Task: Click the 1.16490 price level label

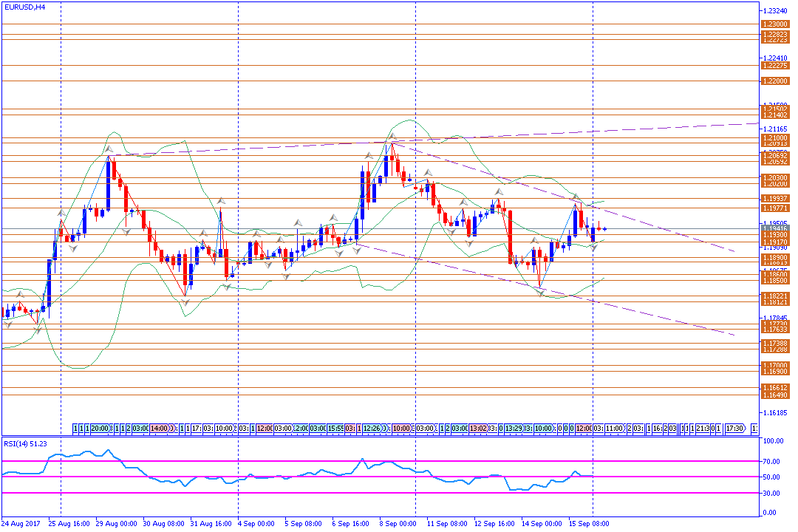Action: click(775, 395)
